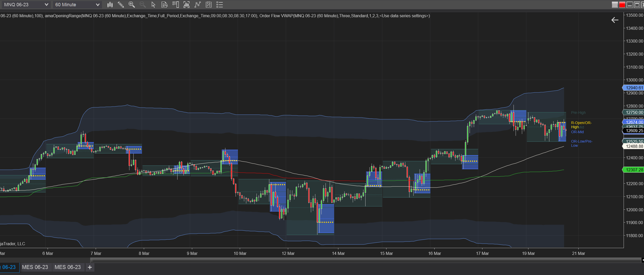
Task: Click the 12525.50 price marker
Action: tap(634, 141)
